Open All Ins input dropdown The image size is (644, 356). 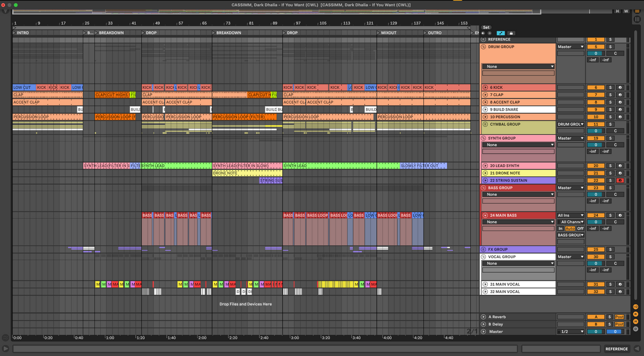coord(570,215)
